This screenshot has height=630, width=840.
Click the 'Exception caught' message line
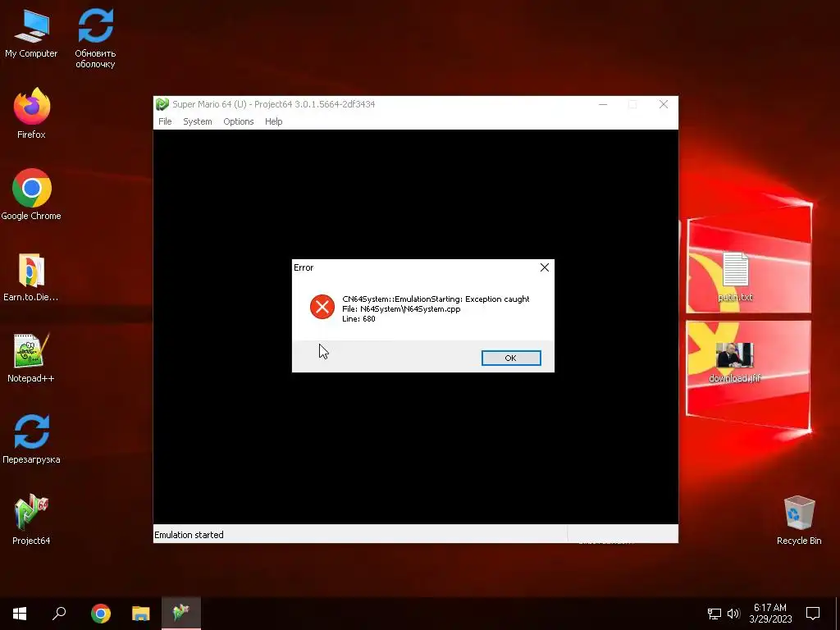[x=436, y=299]
